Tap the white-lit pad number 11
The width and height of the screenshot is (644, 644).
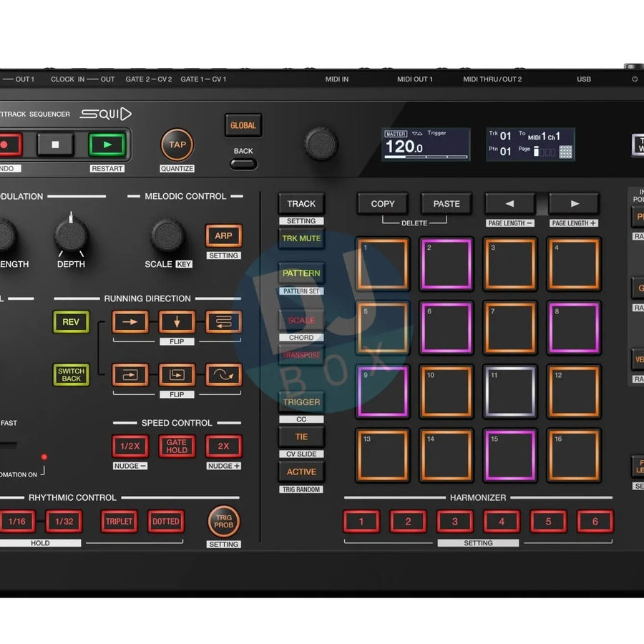pyautogui.click(x=509, y=391)
